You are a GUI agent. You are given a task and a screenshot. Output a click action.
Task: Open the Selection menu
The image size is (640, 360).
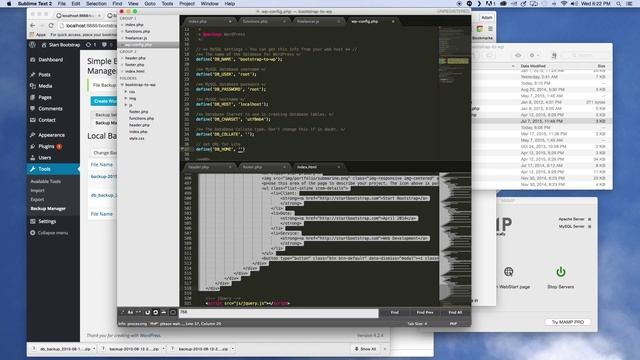click(x=96, y=4)
